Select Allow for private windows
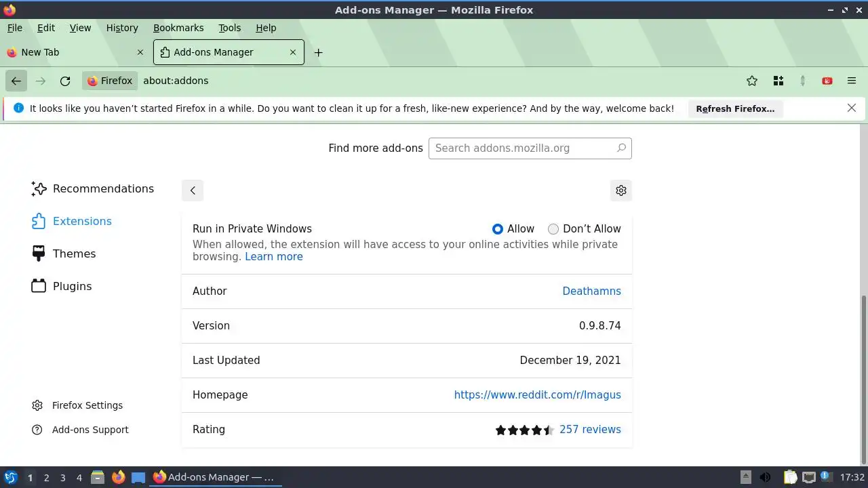 (498, 229)
